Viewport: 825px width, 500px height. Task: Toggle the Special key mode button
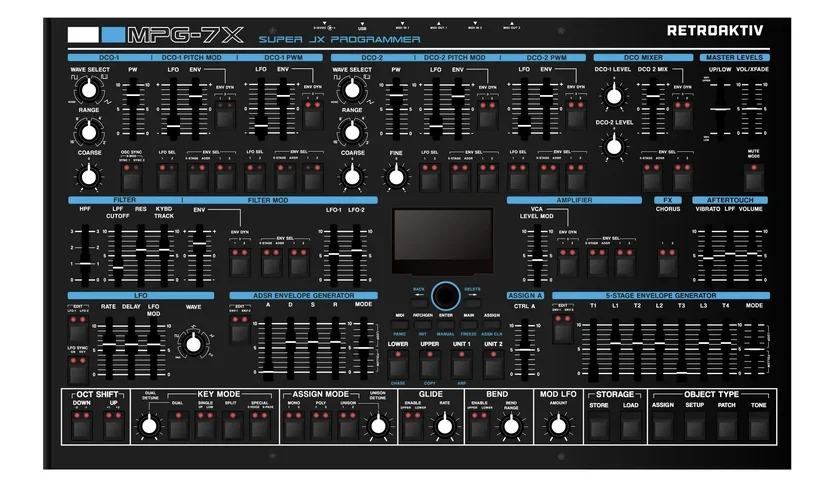pyautogui.click(x=260, y=425)
